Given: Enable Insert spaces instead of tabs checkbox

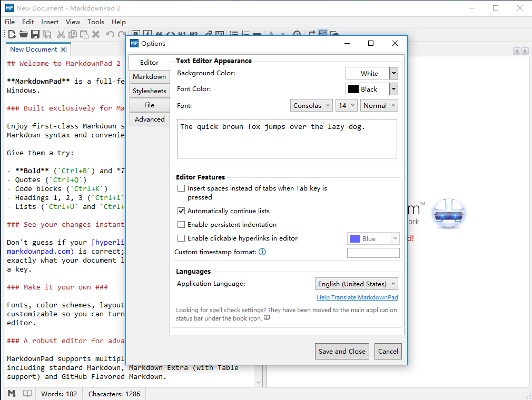Looking at the screenshot, I should (x=181, y=188).
